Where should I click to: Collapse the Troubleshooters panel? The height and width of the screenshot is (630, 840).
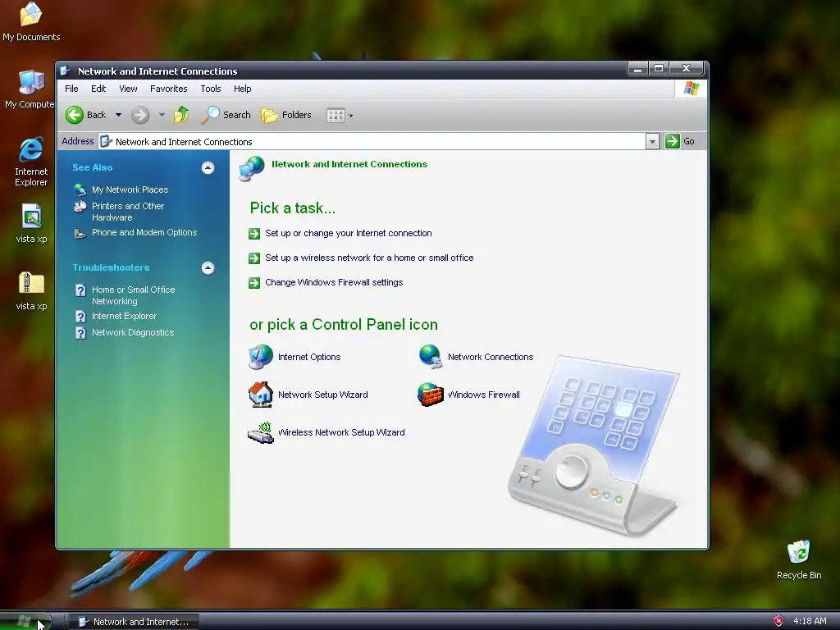pos(208,268)
